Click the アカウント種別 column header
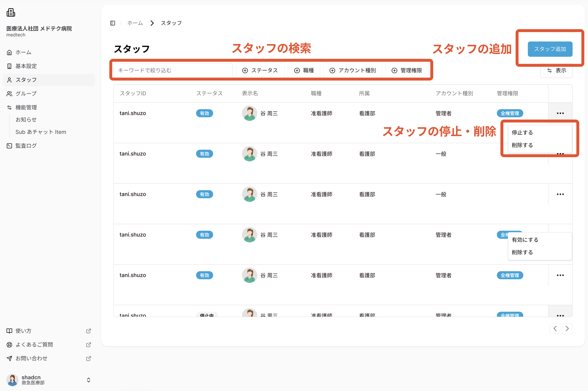Screen dimensions: 588x391 pyautogui.click(x=454, y=93)
